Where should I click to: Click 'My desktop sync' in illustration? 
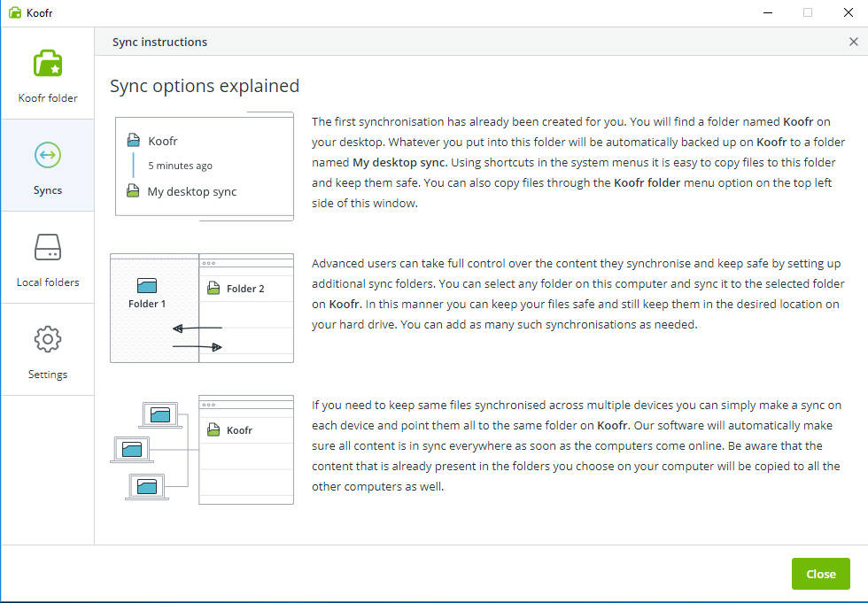[x=191, y=191]
